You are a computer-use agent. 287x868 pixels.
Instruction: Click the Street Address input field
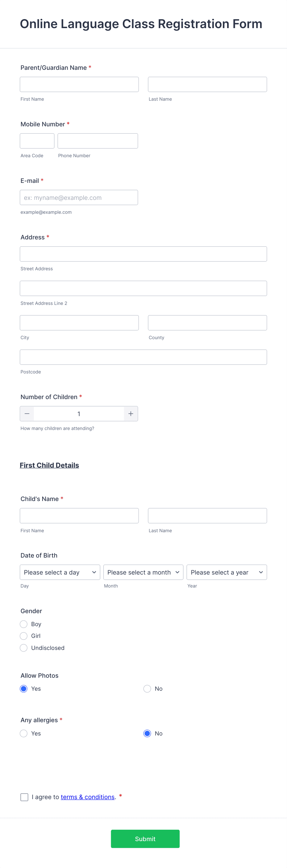tap(143, 254)
